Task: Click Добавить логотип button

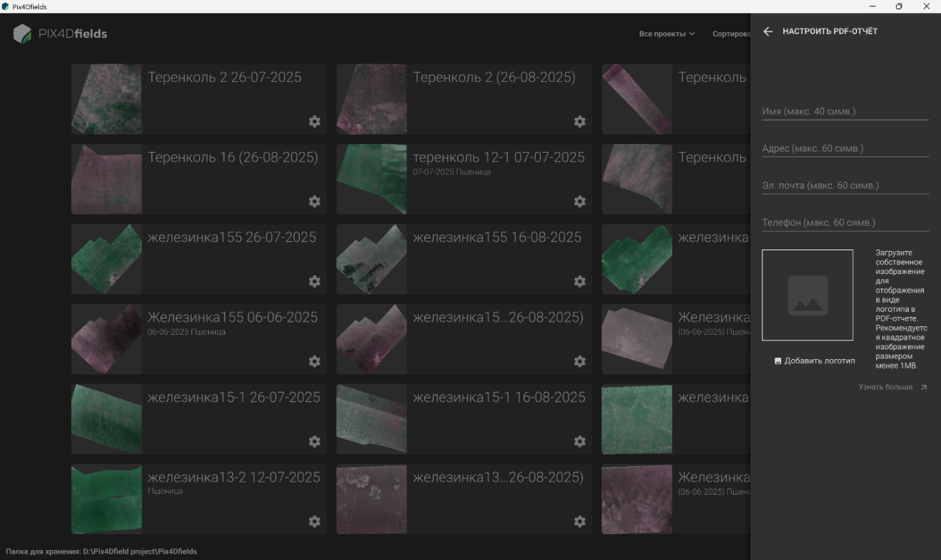Action: pyautogui.click(x=815, y=361)
